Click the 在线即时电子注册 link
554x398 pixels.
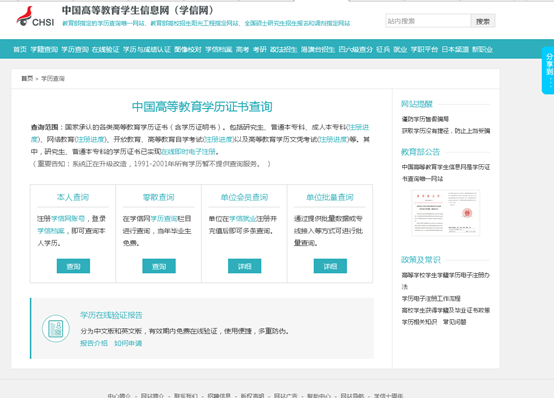coord(188,152)
